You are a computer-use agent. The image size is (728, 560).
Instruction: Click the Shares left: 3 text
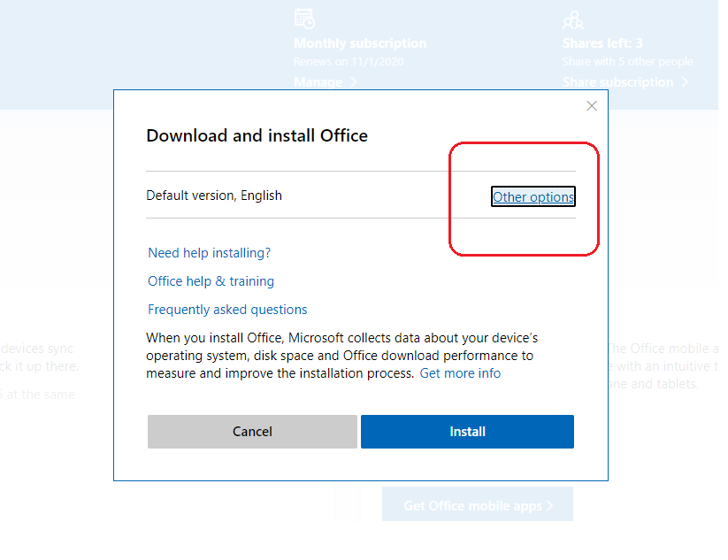(602, 43)
